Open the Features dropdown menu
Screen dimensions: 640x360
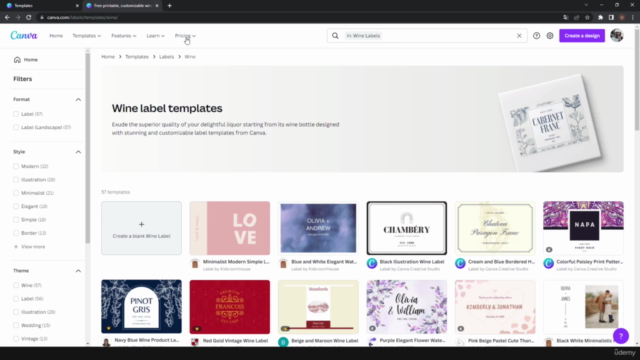[x=124, y=36]
